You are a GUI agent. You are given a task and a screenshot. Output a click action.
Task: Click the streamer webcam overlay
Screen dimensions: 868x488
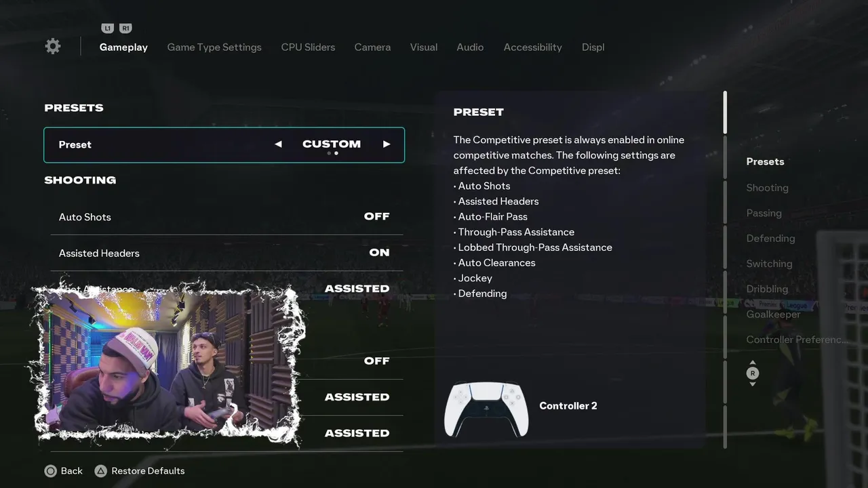[167, 365]
